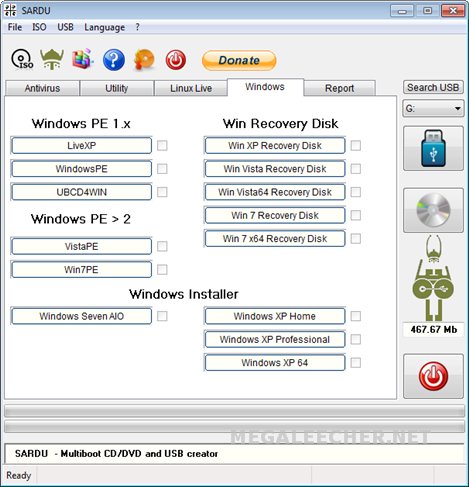Image resolution: width=469 pixels, height=487 pixels.
Task: Click the ISO disc toolbar icon
Action: point(22,59)
